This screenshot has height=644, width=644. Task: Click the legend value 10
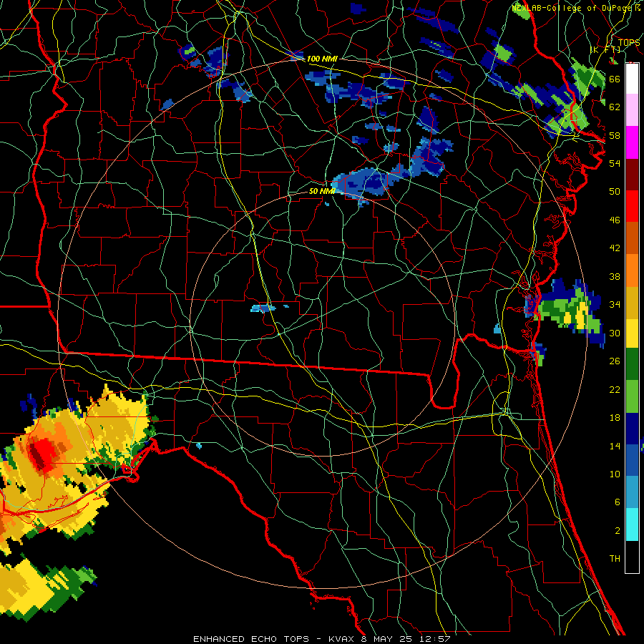(x=615, y=474)
